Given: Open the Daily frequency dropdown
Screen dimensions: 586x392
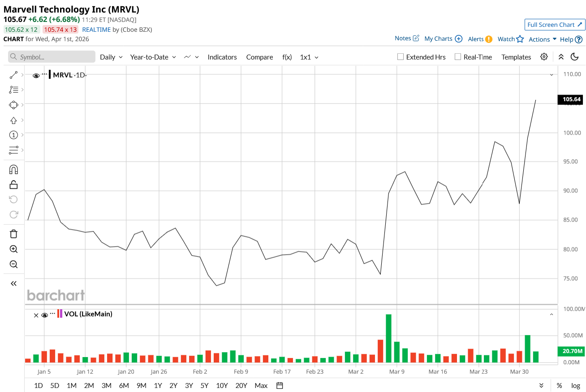Looking at the screenshot, I should pos(111,57).
